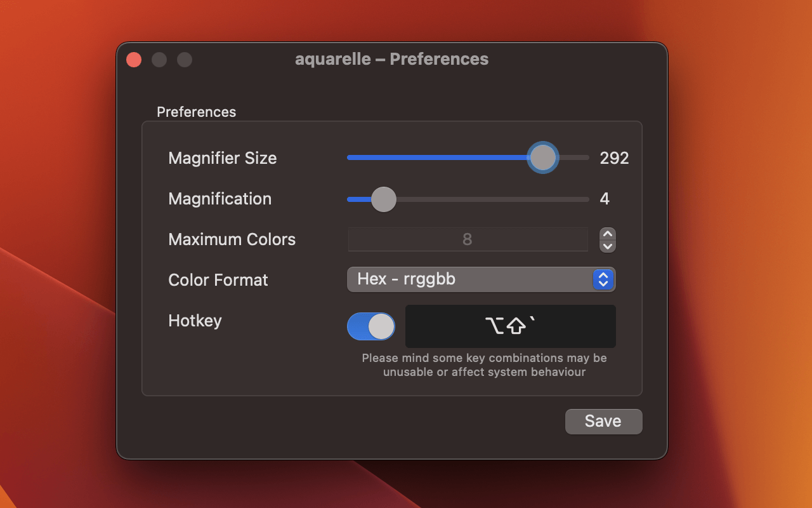This screenshot has height=508, width=812.
Task: Click the Magnifier Size slider thumb
Action: [x=542, y=157]
